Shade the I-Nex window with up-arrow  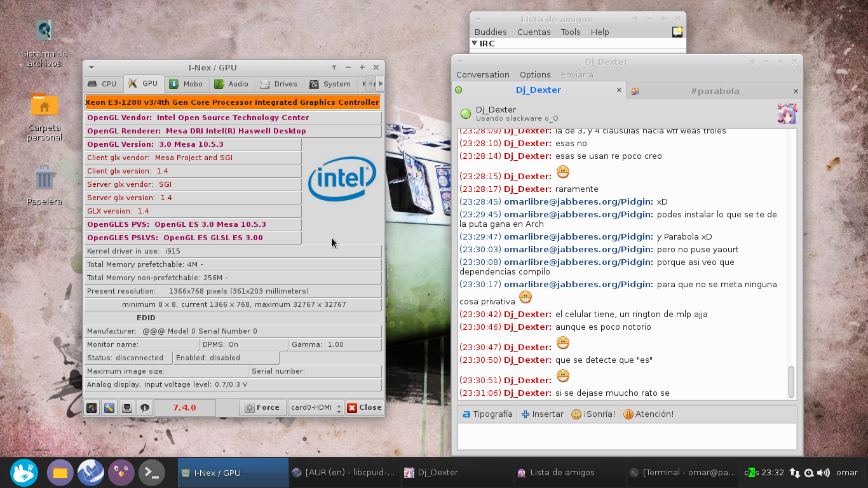(x=334, y=67)
